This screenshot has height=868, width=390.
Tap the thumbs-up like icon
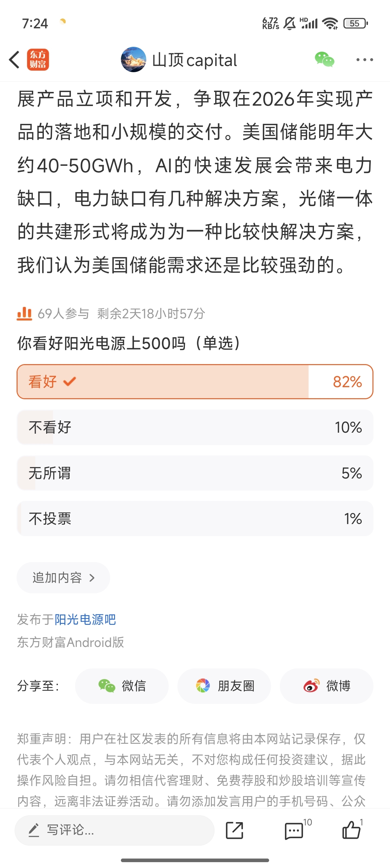[351, 830]
